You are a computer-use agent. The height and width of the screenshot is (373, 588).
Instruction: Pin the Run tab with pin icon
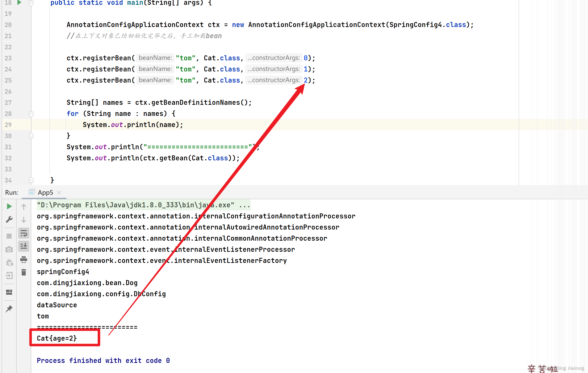[9, 309]
